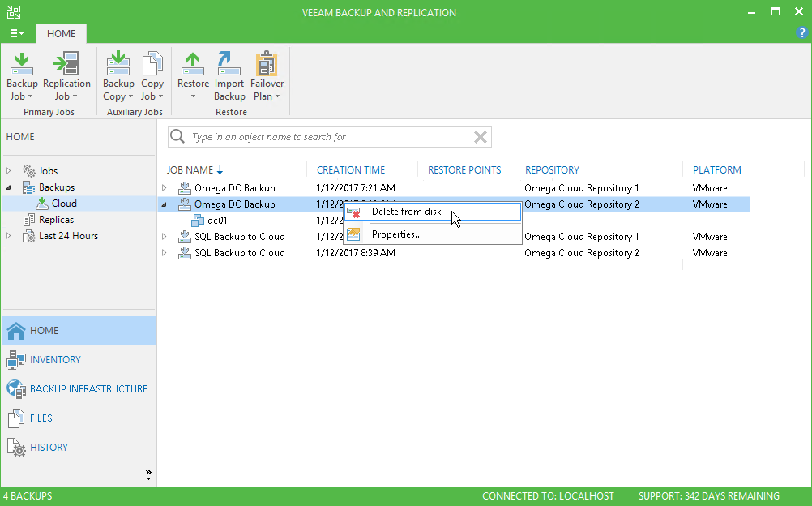Open the Copy Job dropdown arrow

(x=160, y=96)
